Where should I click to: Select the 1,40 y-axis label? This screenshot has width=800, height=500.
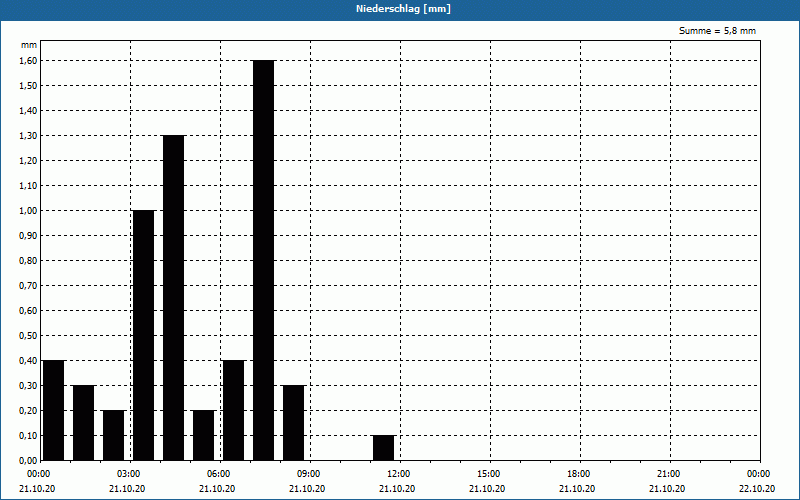pyautogui.click(x=28, y=111)
